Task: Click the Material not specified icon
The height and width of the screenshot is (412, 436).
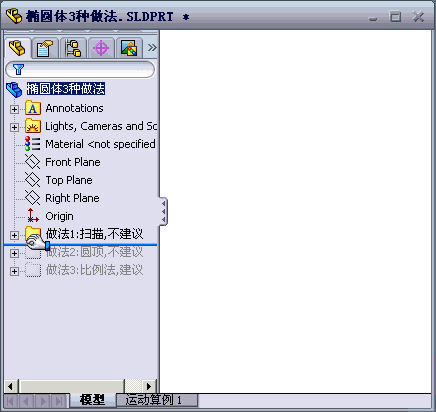Action: [x=33, y=144]
